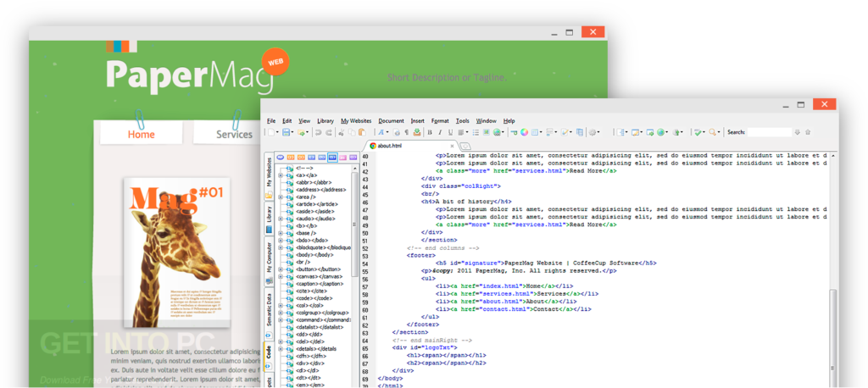Open dropdown arrow next to Save icon
This screenshot has width=868, height=388.
(292, 132)
